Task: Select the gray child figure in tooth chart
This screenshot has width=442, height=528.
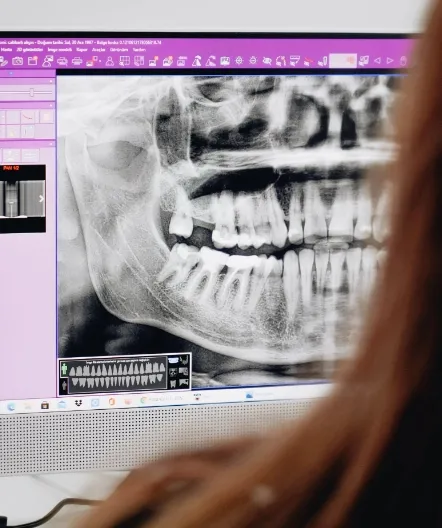Action: click(x=64, y=386)
